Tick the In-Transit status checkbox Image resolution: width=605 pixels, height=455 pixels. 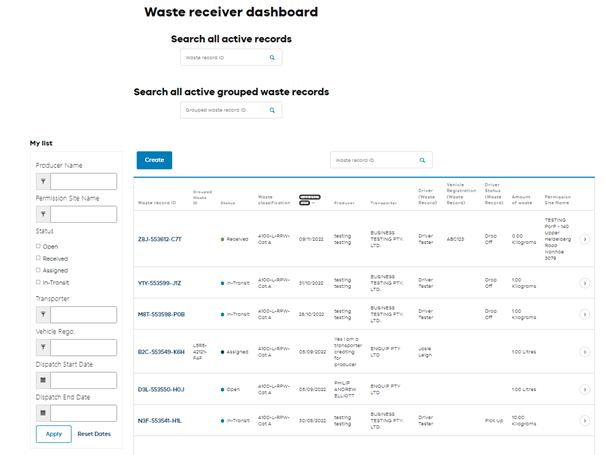(38, 282)
